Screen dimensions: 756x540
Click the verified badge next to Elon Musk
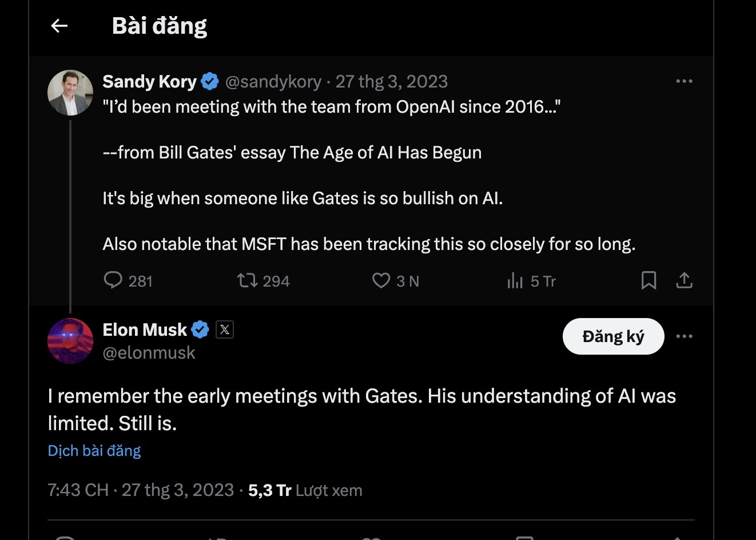click(x=200, y=329)
